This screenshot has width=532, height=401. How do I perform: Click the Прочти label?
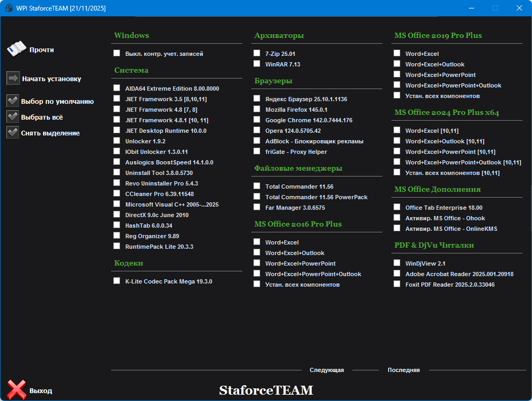pos(42,50)
